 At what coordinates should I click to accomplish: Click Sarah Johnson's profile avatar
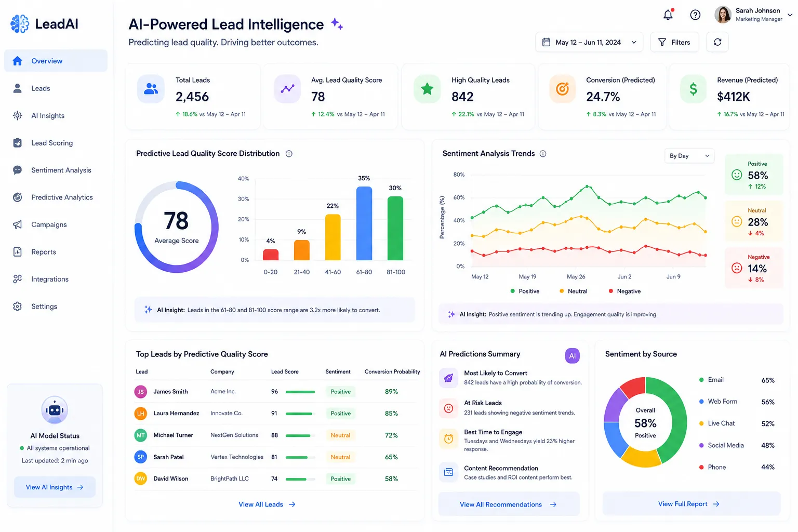pos(723,15)
